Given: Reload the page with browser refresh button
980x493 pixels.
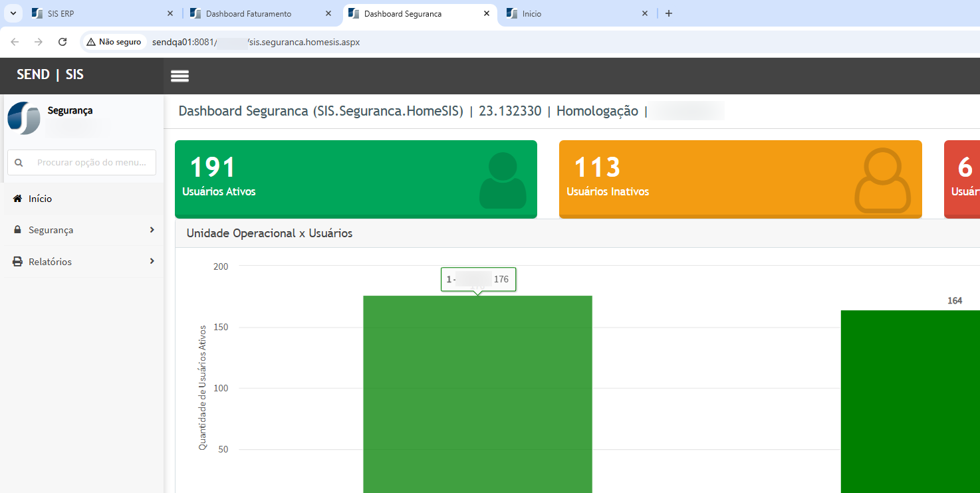Looking at the screenshot, I should coord(62,42).
